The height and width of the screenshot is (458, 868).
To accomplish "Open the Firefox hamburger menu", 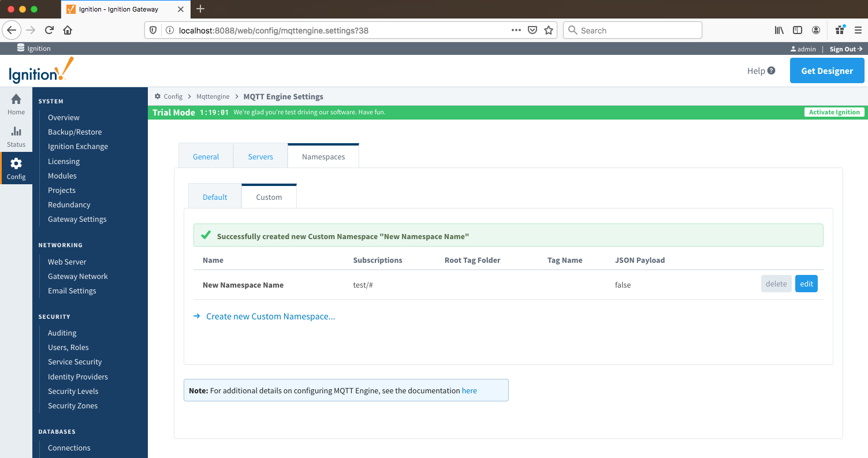I will point(858,30).
